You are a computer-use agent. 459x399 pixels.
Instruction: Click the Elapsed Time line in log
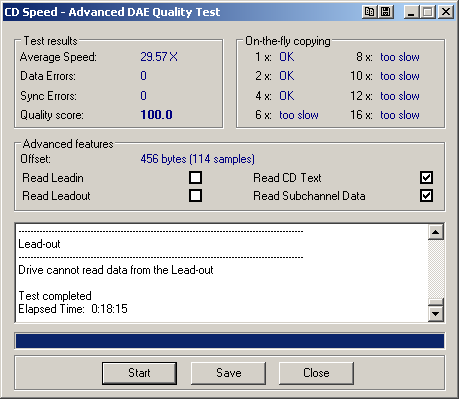[73, 309]
